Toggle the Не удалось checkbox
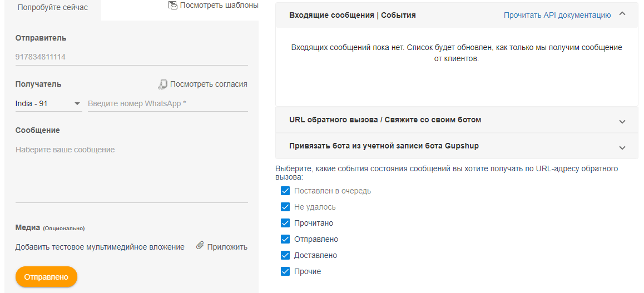This screenshot has width=644, height=293. click(285, 207)
